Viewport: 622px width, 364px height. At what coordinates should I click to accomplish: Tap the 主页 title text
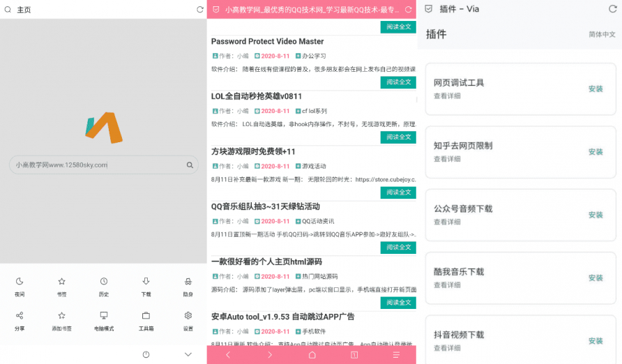[24, 10]
